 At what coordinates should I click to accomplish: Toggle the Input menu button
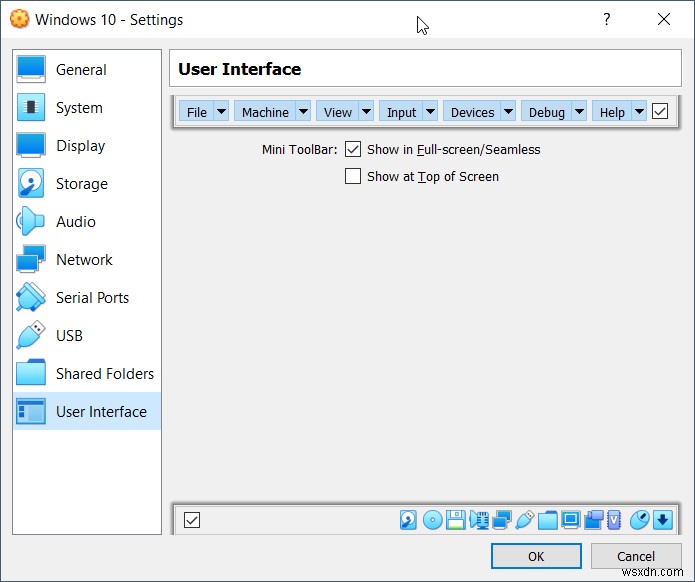pos(401,112)
